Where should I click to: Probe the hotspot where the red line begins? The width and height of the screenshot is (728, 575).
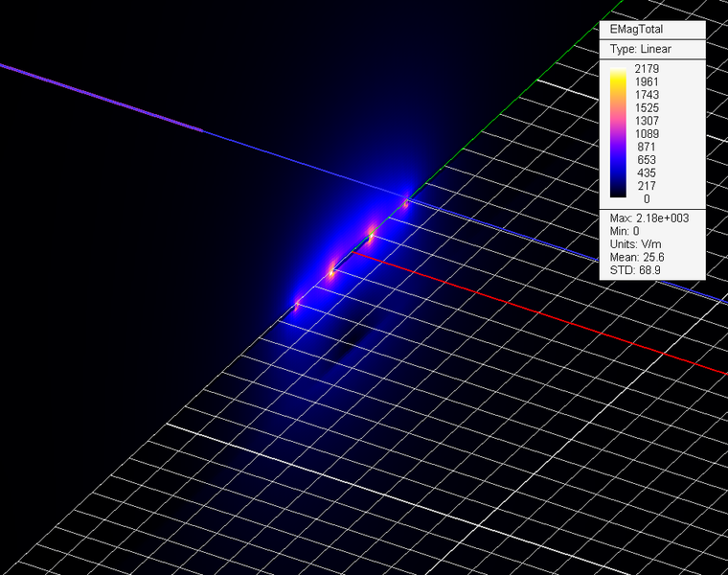coord(371,235)
